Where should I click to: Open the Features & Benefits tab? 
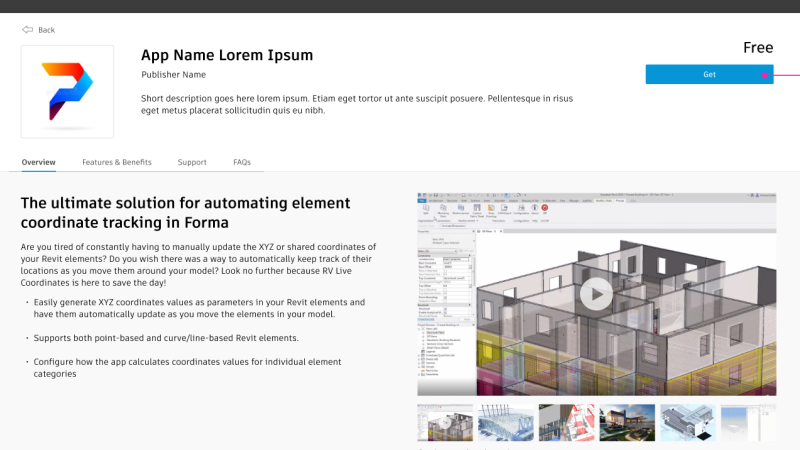pos(117,162)
